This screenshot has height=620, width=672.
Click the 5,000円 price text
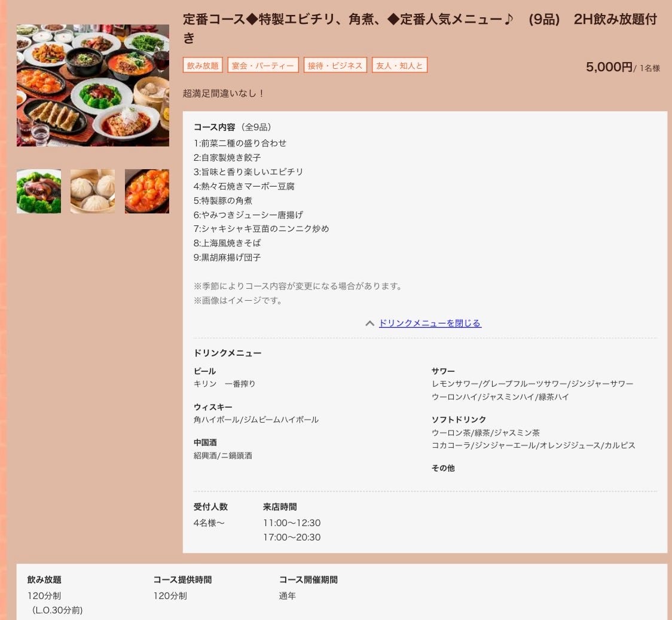(x=609, y=67)
